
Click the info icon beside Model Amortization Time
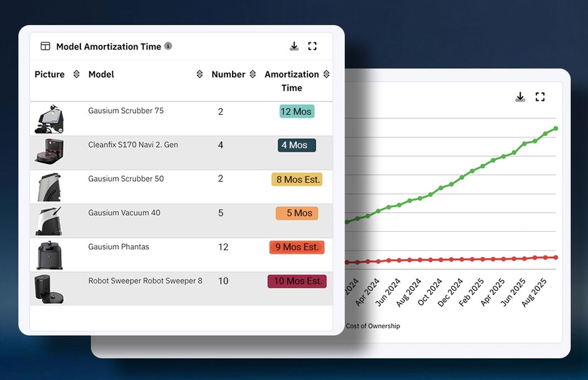(168, 46)
